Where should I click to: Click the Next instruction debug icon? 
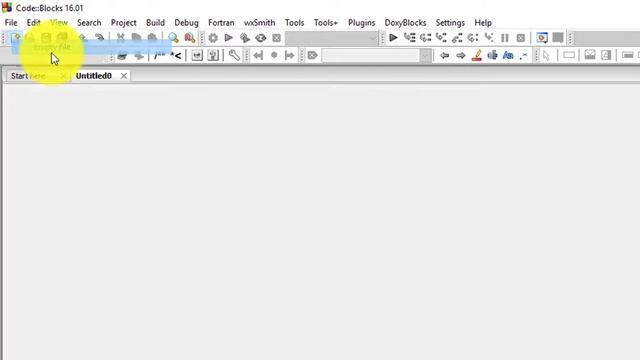[473, 38]
